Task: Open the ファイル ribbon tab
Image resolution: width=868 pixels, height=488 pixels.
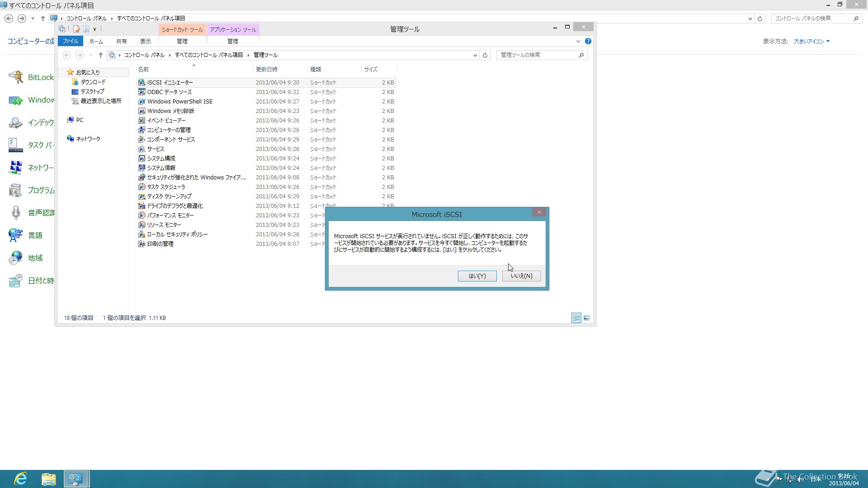Action: point(70,41)
